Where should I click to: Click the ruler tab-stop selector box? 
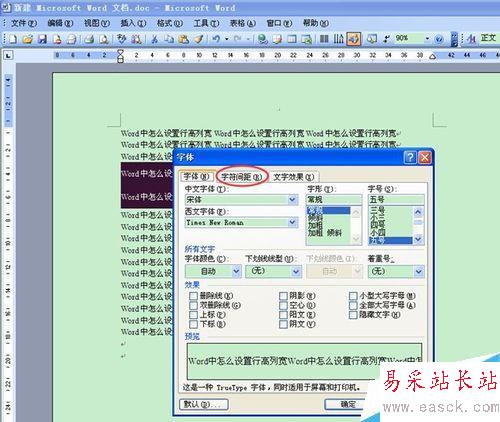click(x=8, y=55)
